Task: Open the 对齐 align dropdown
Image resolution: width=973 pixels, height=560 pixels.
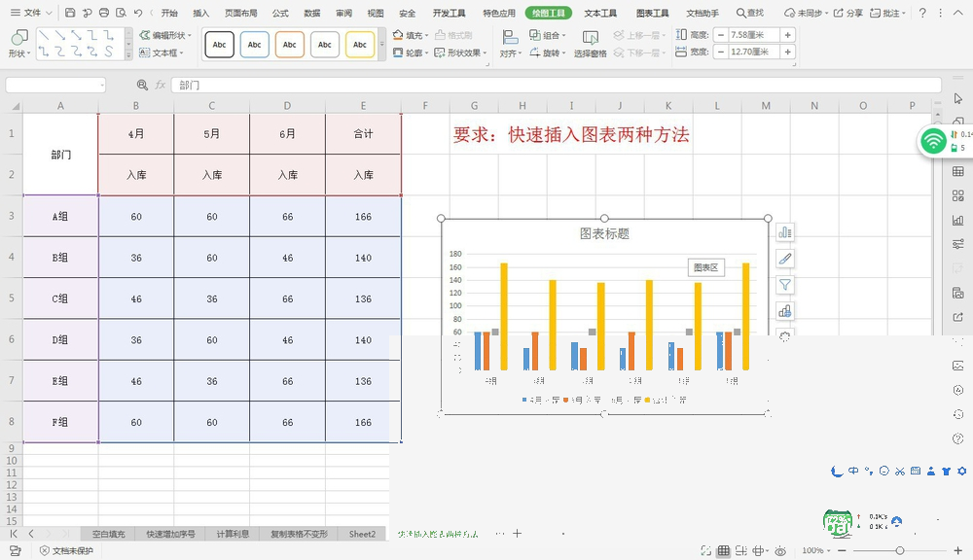Action: [x=511, y=44]
